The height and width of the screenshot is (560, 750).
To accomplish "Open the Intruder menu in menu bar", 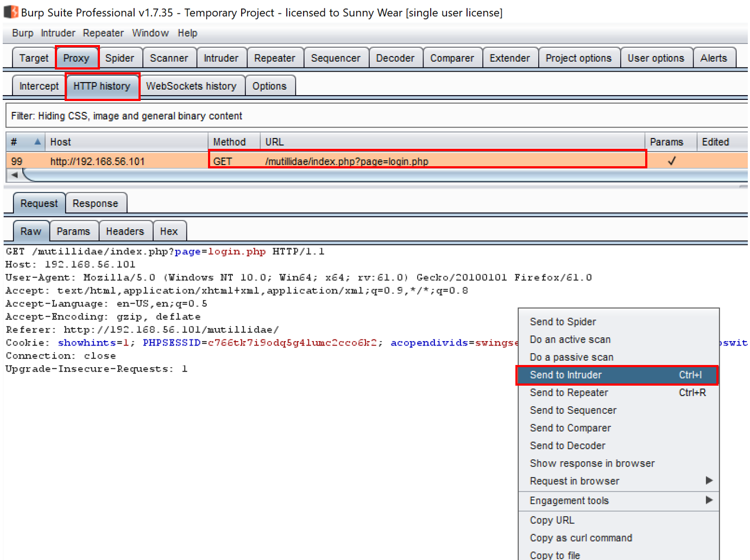I will click(x=58, y=33).
